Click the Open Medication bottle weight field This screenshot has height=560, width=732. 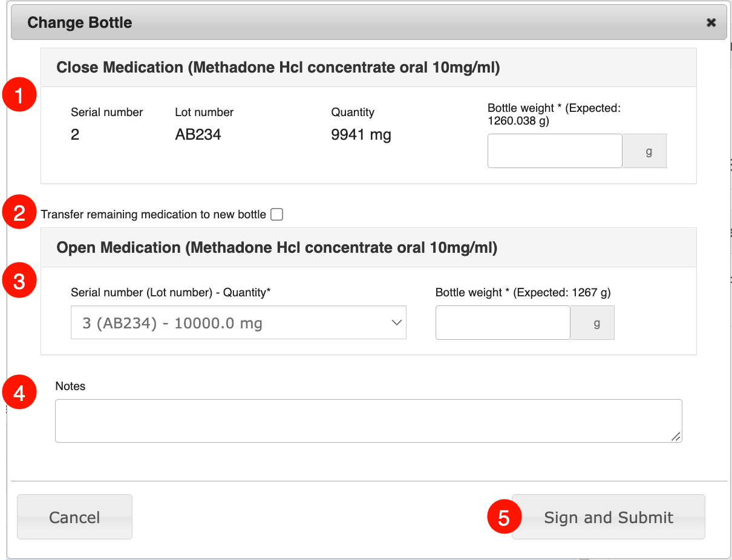(503, 323)
